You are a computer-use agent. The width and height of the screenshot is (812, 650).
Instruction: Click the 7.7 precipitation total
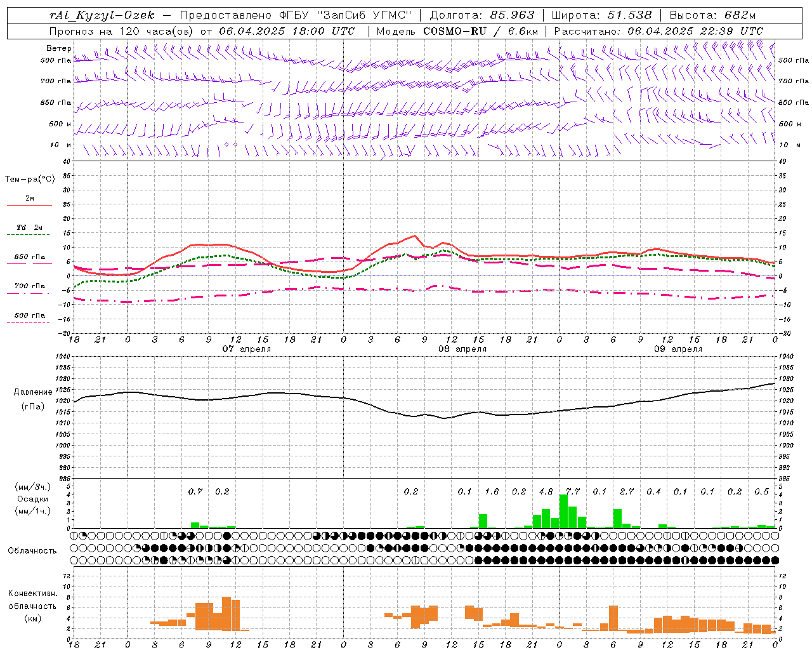click(x=573, y=491)
